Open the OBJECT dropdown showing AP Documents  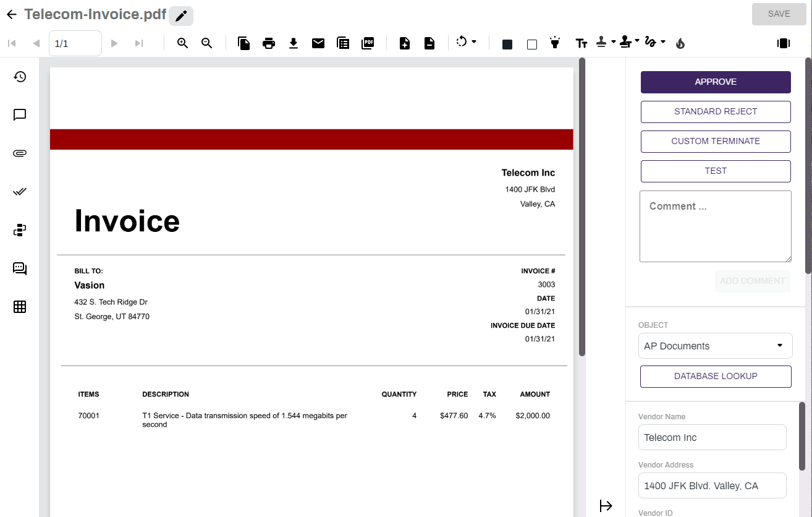point(716,346)
